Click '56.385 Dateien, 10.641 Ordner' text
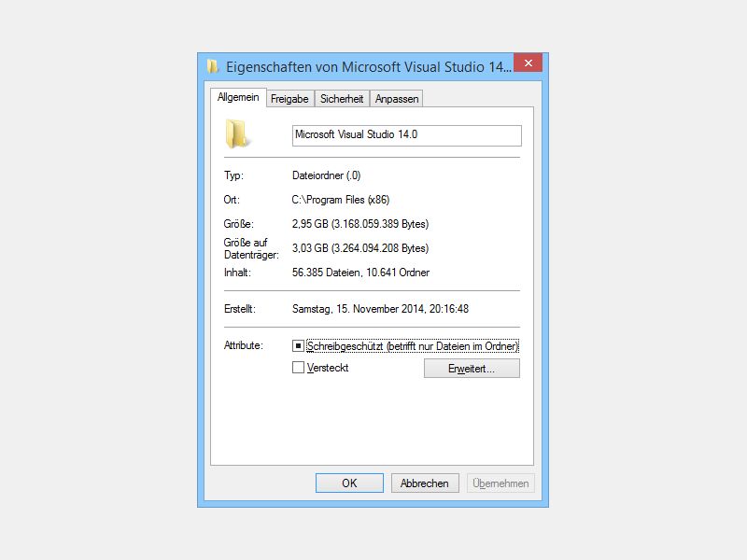Image resolution: width=747 pixels, height=560 pixels. [360, 273]
